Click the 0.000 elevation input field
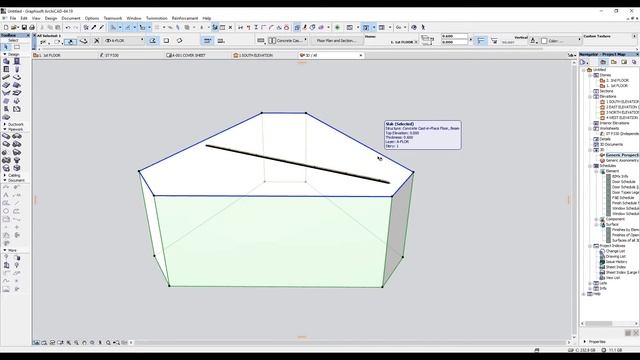 point(454,42)
